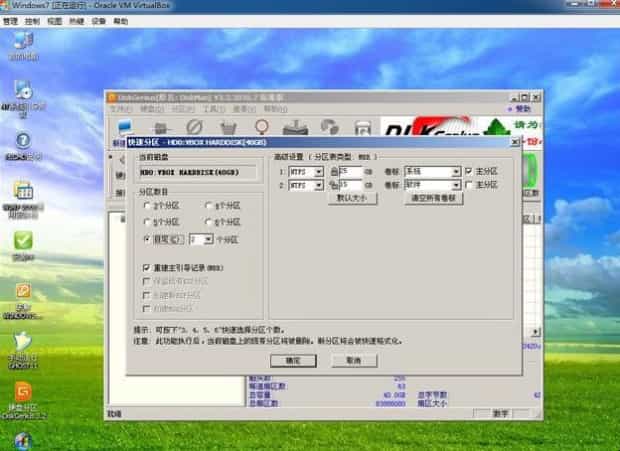The image size is (620, 451).
Task: Select the 4个分区 radio option
Action: 208,206
